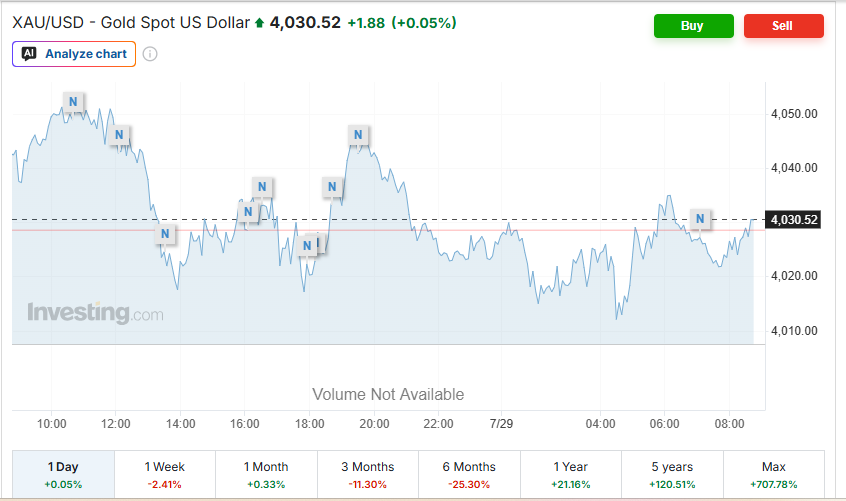Switch to the 1 Week timeframe
Image resolution: width=846 pixels, height=501 pixels.
(165, 474)
